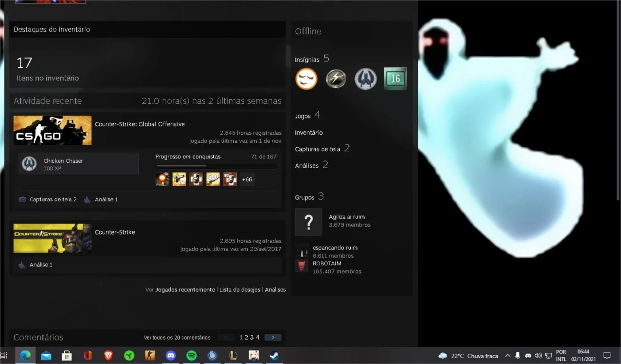Open Counter-Strike: Global Offensive title link
Image resolution: width=621 pixels, height=364 pixels.
[140, 124]
